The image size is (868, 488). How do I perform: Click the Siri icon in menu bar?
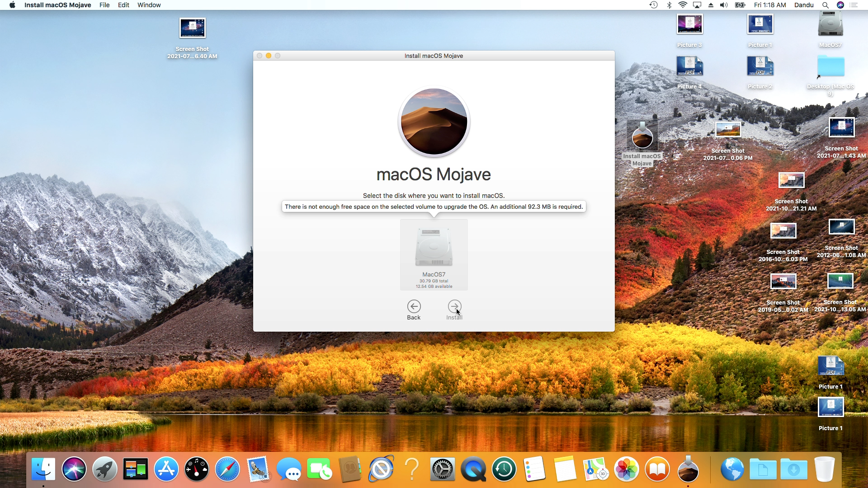840,5
